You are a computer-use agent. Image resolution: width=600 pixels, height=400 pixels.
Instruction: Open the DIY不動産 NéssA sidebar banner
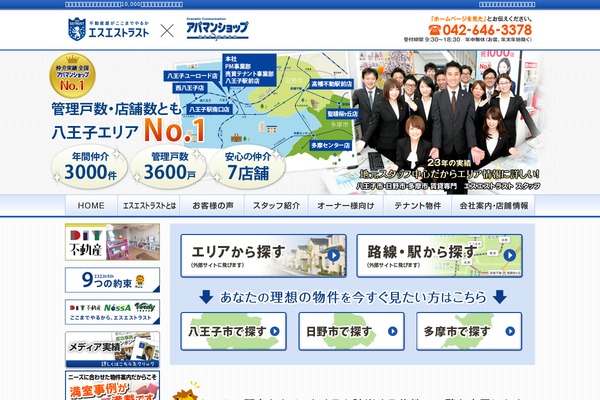coord(112,312)
